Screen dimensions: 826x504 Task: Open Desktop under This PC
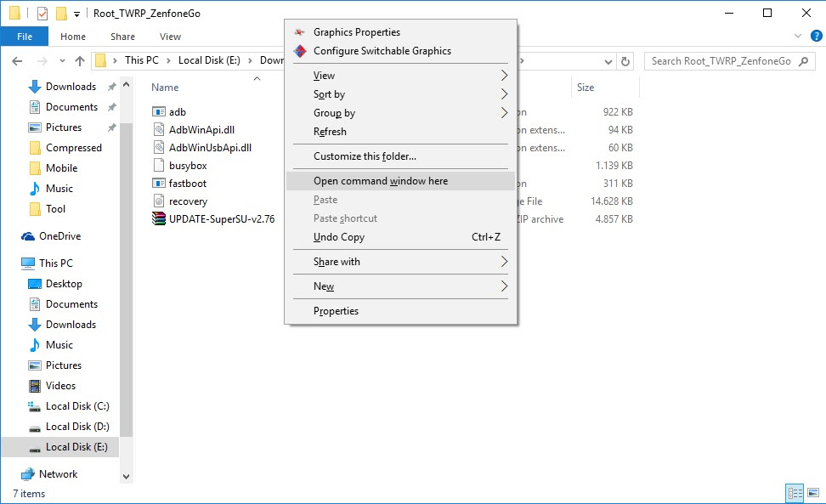coord(64,284)
